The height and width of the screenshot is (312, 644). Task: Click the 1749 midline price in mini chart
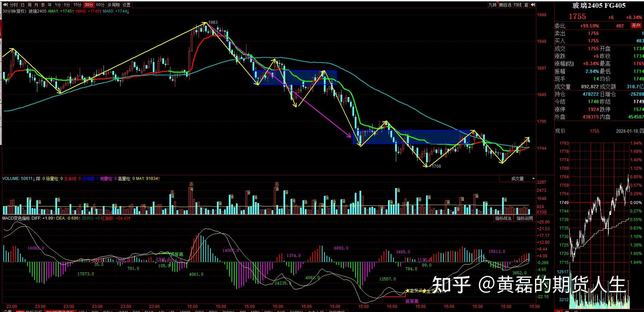[x=564, y=203]
